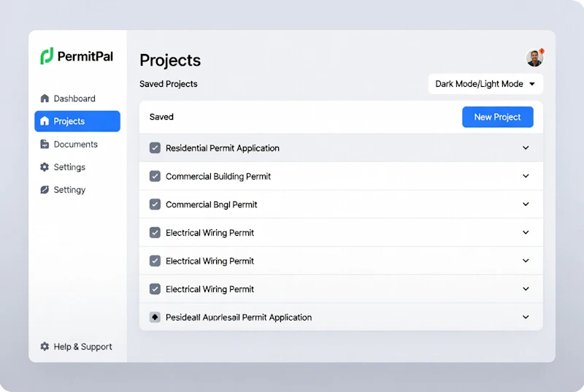
Task: Expand the Pesideall Auprlesail Permit Application chevron
Action: [526, 317]
